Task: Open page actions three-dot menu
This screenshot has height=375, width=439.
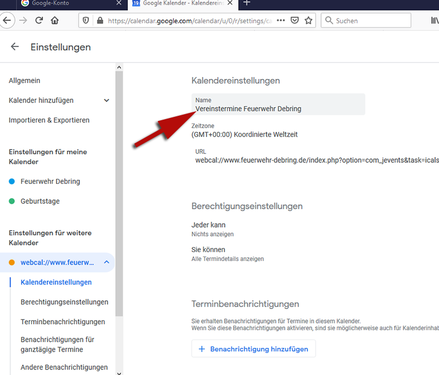Action: click(281, 20)
